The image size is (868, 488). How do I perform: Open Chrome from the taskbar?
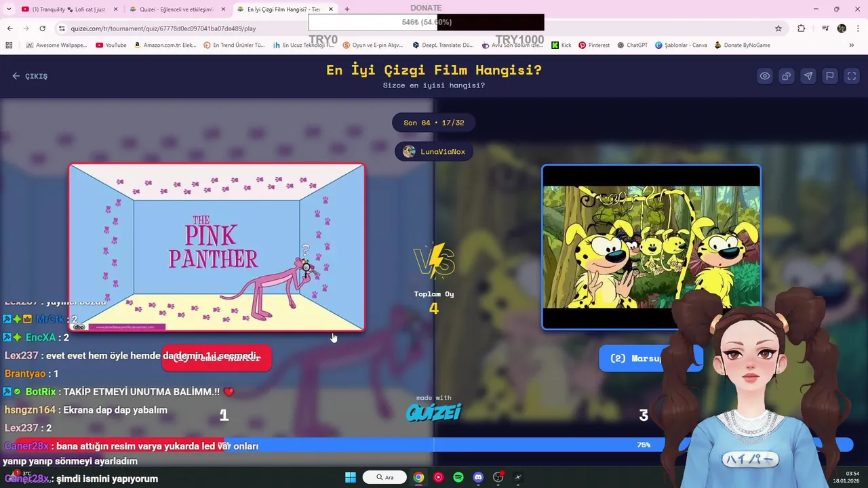[419, 477]
